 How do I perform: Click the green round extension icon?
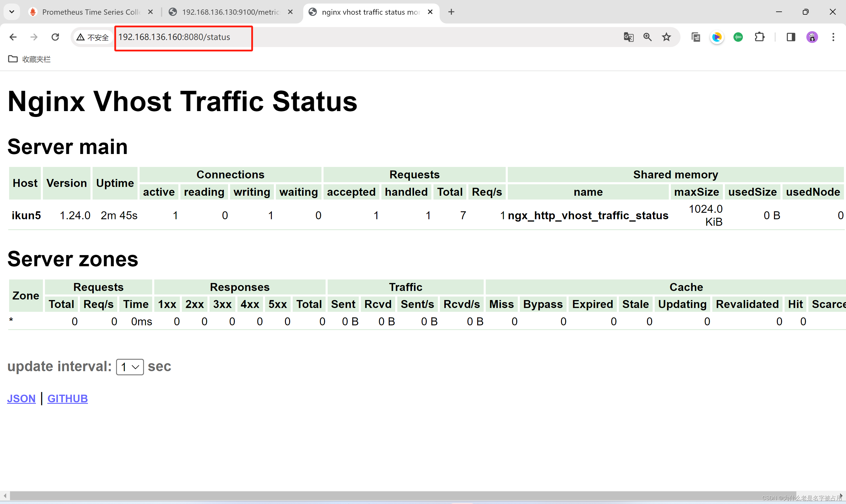738,37
